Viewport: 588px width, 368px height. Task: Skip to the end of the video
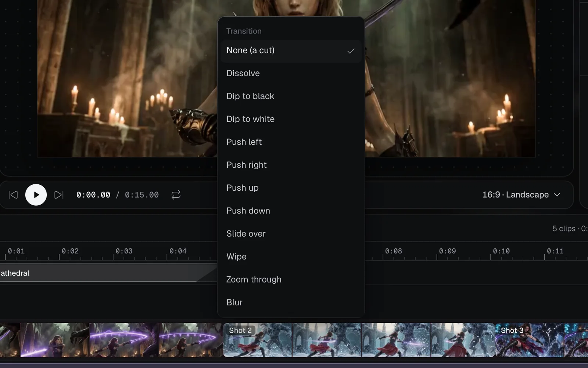pos(59,195)
